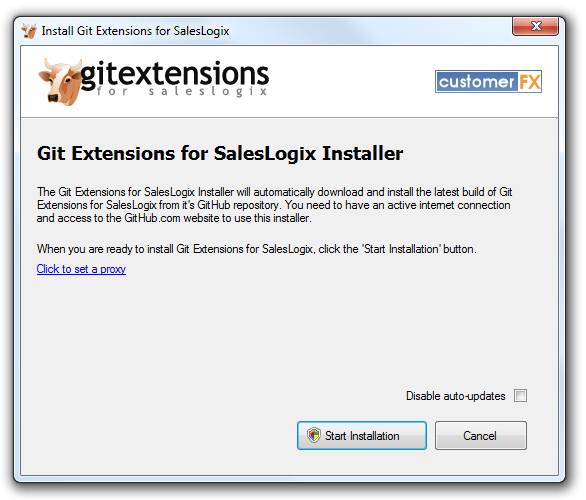Close the installer window with the X button
Image resolution: width=586 pixels, height=500 pixels.
click(536, 26)
